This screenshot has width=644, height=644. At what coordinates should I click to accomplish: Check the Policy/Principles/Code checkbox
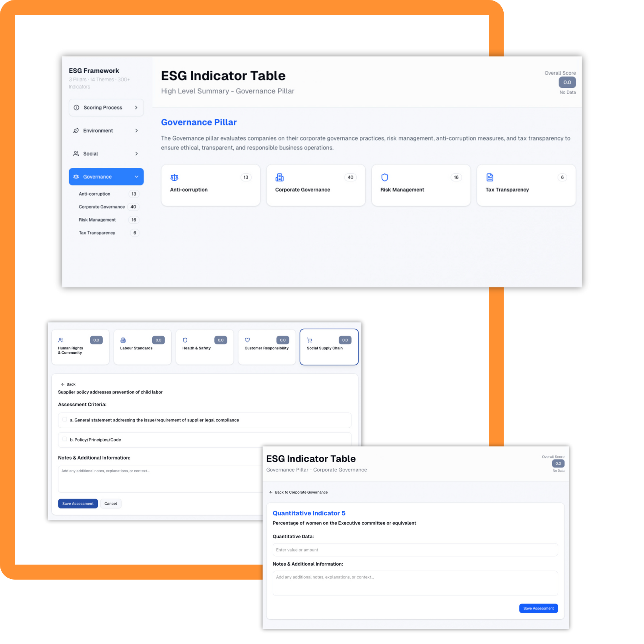[x=65, y=439]
